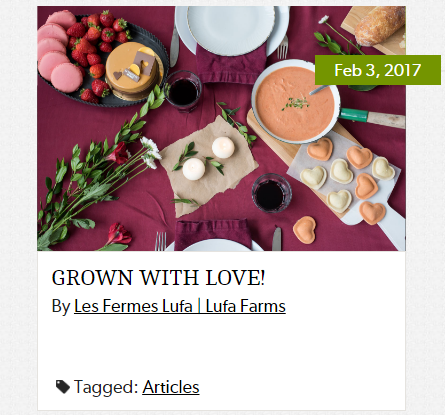Click the Feb 3, 2017 date badge

pos(378,70)
